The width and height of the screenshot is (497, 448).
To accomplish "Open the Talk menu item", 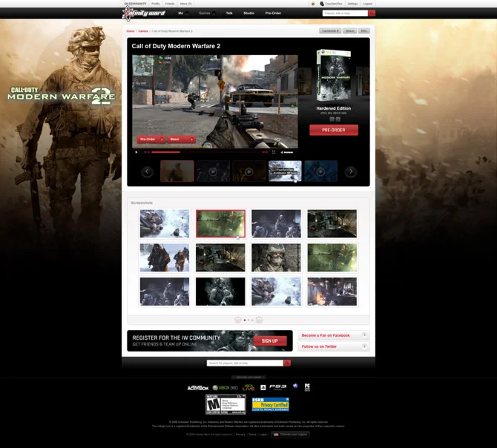I will 229,13.
